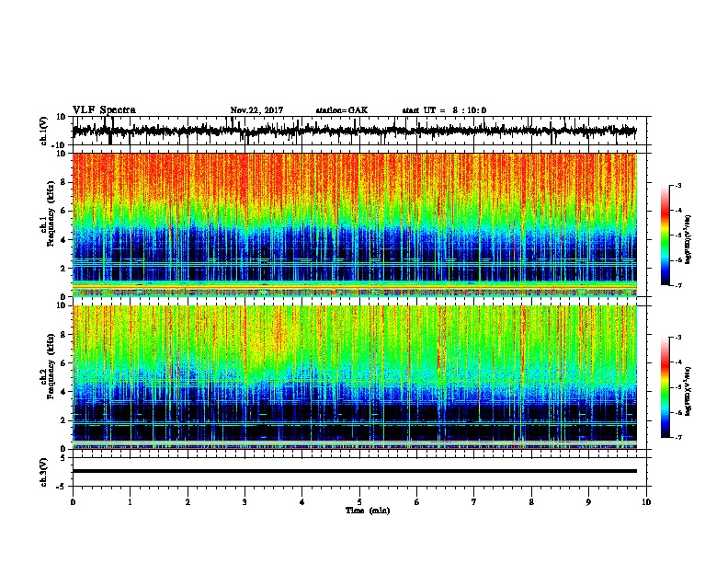Click time axis tick label "1"

click(130, 502)
